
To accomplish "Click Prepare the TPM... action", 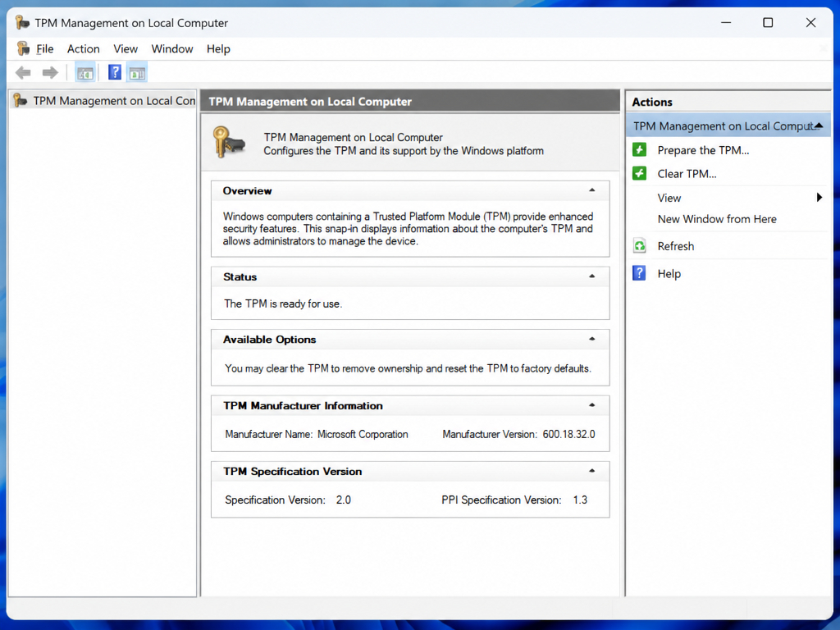I will 703,150.
